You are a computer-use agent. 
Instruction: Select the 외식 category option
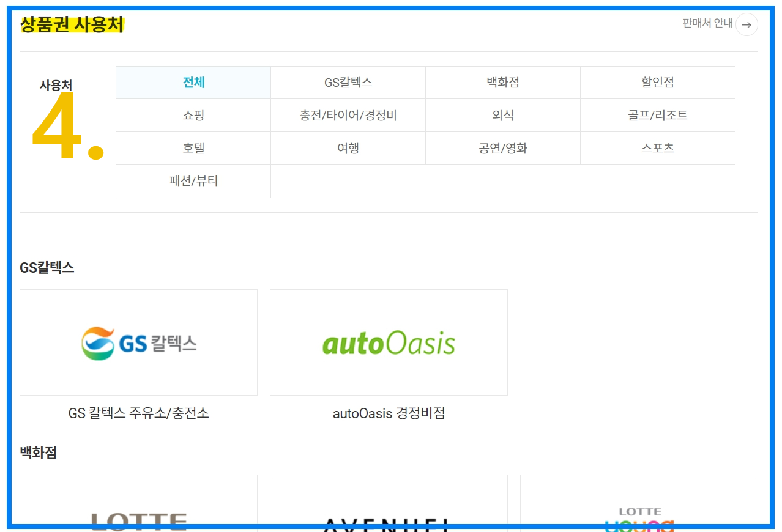(502, 115)
